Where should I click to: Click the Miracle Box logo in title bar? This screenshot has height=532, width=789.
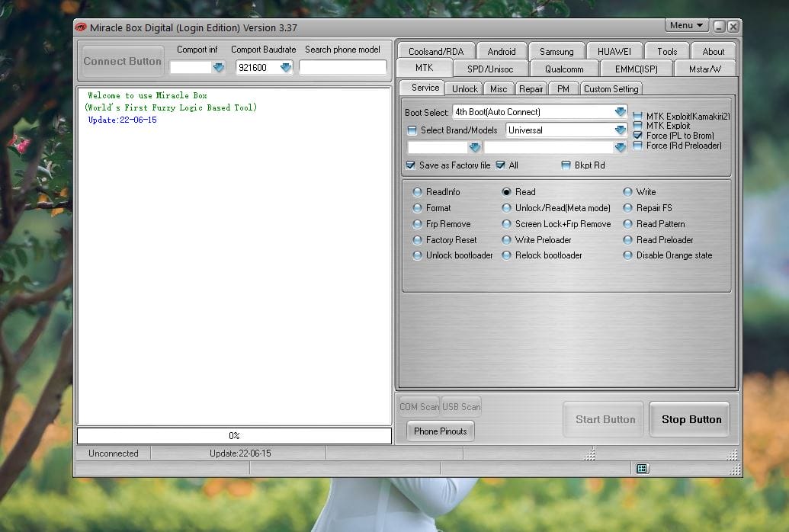(82, 26)
